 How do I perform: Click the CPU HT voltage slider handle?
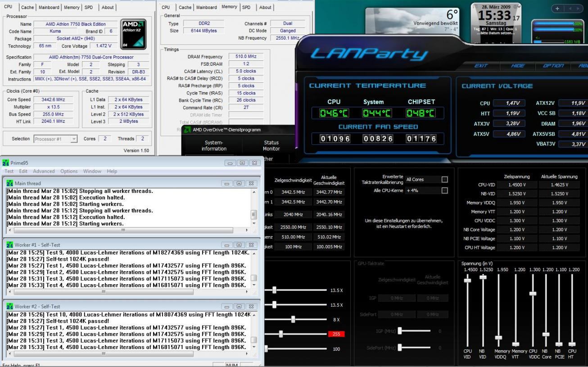(572, 344)
